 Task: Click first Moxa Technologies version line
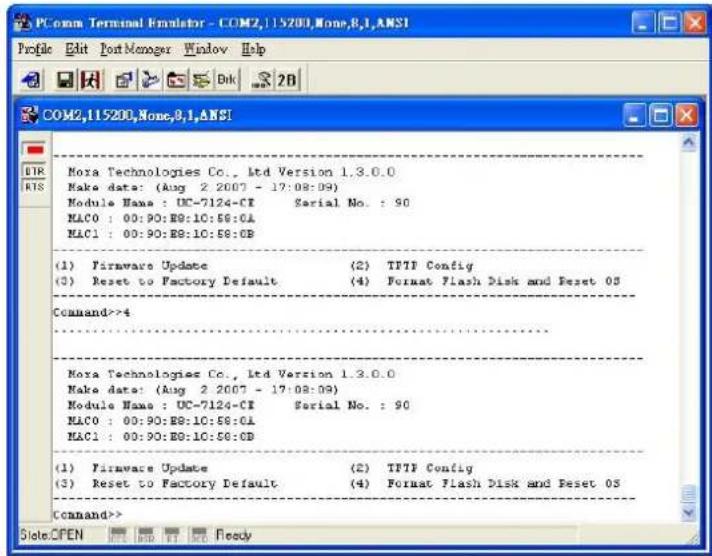[231, 172]
